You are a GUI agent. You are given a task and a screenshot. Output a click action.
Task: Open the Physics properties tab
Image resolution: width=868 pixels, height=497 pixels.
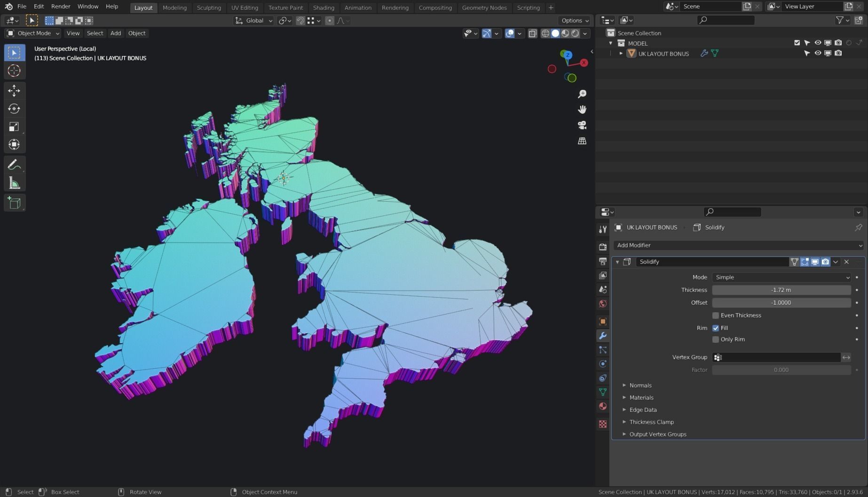pos(603,364)
